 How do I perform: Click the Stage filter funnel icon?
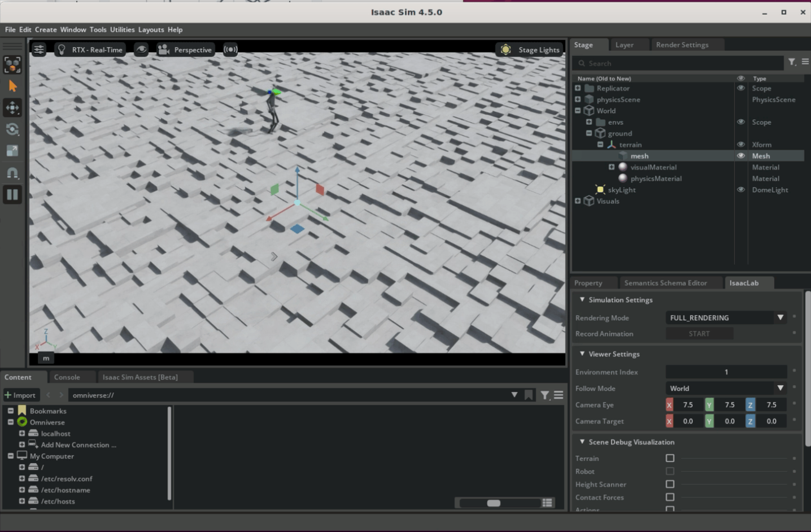coord(792,62)
